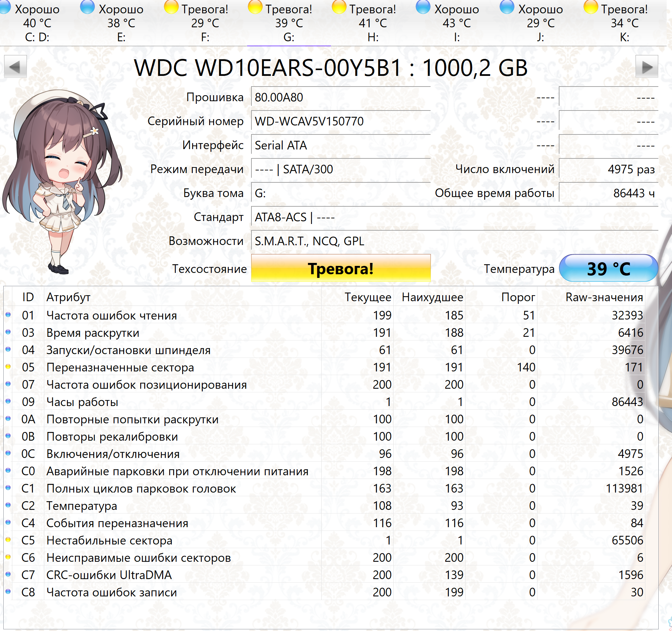Viewport: 672px width, 631px height.
Task: Click the ID column header
Action: click(x=28, y=297)
